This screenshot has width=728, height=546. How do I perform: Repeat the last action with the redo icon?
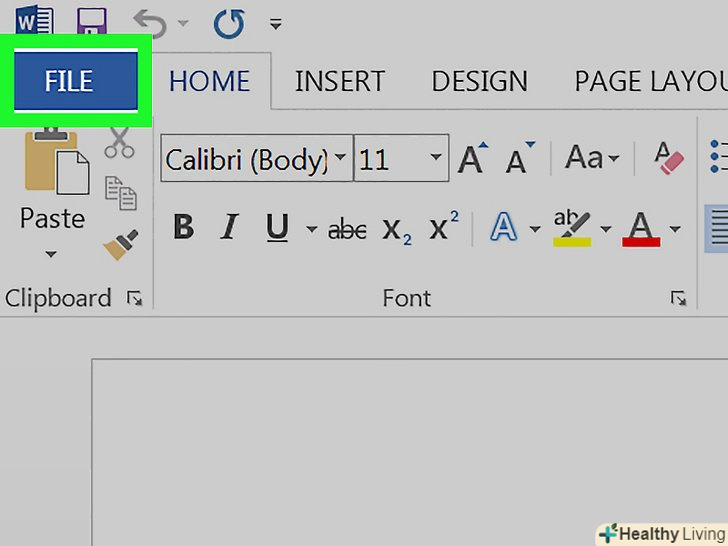(x=229, y=24)
